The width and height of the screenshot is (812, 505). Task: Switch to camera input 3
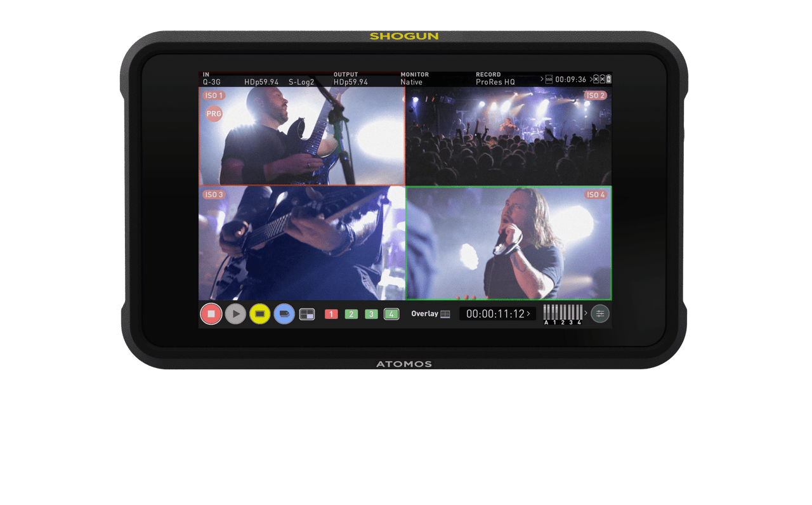coord(372,314)
